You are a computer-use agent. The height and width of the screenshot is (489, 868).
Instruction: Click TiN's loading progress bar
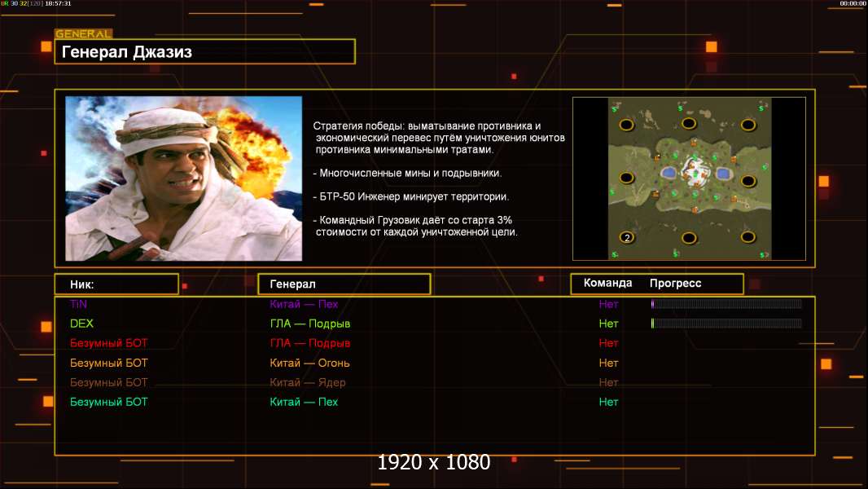coord(726,304)
